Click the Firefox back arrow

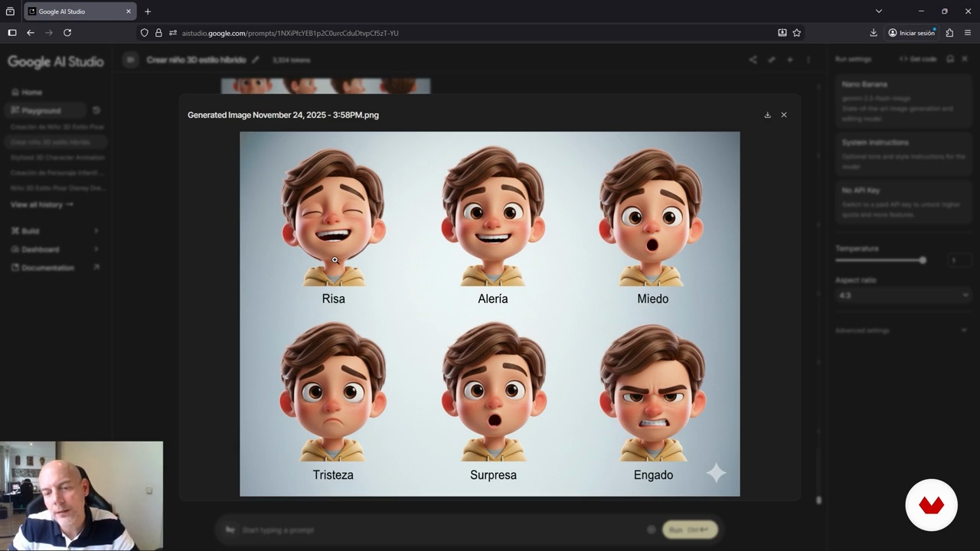click(31, 33)
